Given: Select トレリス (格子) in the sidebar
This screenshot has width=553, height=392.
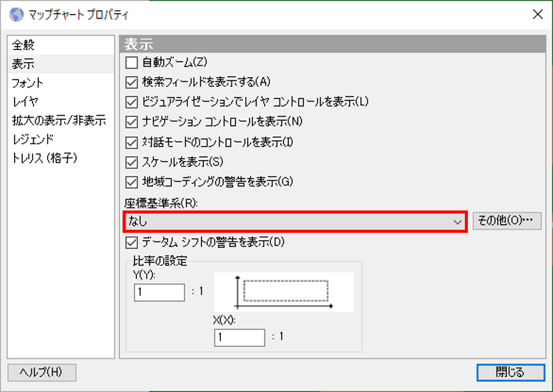Looking at the screenshot, I should click(60, 158).
